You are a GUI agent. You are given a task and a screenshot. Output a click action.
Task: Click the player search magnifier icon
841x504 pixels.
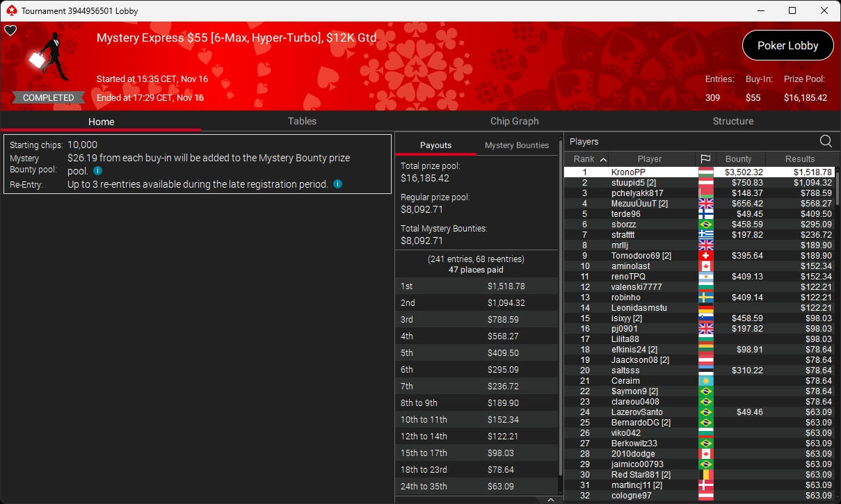pos(826,141)
